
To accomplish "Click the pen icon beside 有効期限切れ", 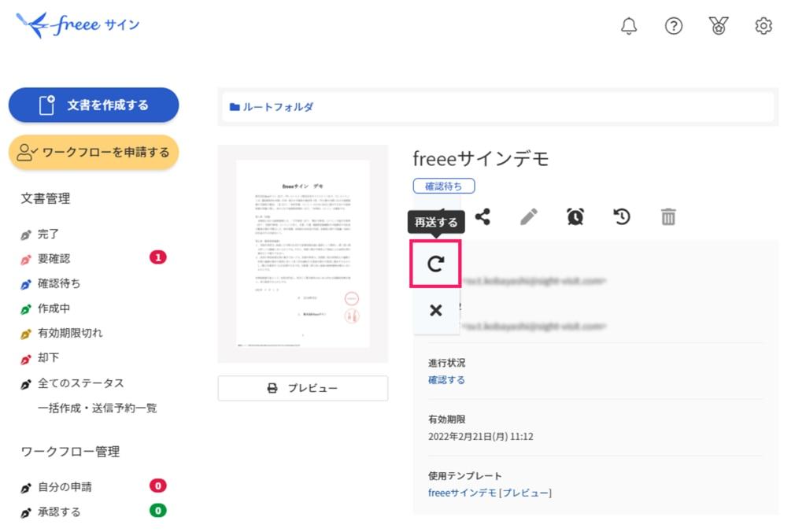I will (x=26, y=334).
